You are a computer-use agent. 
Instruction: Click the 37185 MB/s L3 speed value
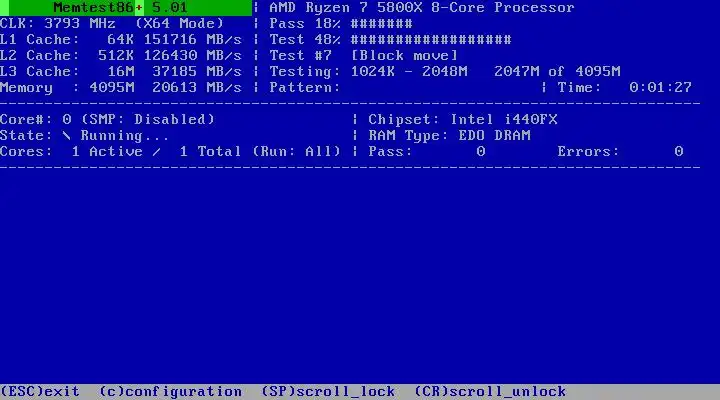(197, 72)
